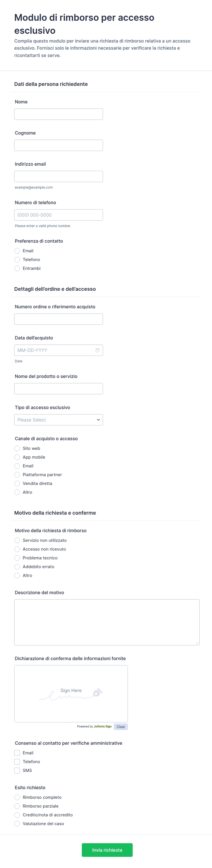This screenshot has height=868, width=212.
Task: Tick the Telefono consent checkbox
Action: tap(17, 761)
